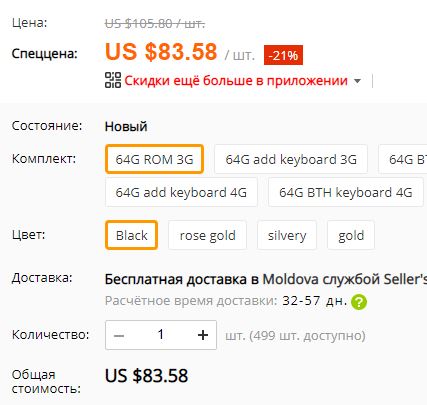Choose the 64G add keyboard 3G option
This screenshot has height=405, width=427.
tap(291, 159)
